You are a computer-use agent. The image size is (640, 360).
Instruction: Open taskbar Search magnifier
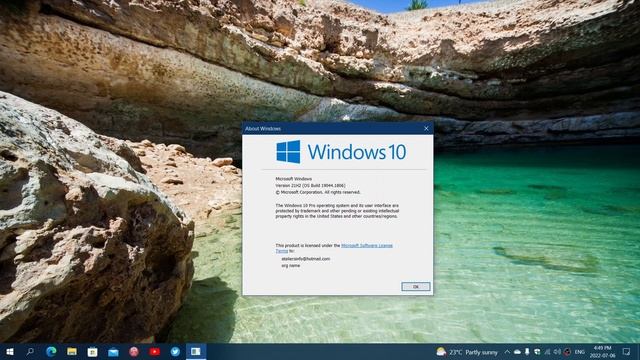tap(30, 351)
